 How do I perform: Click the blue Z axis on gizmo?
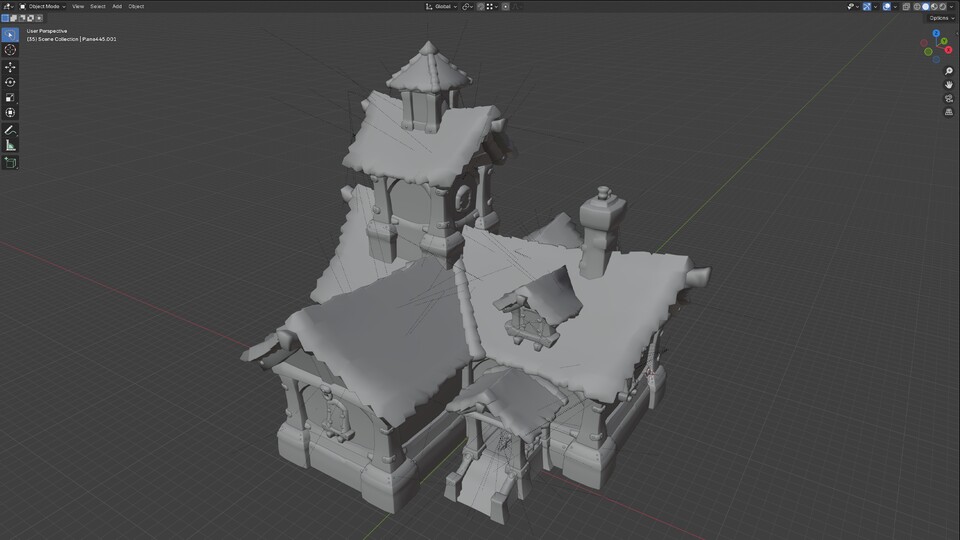tap(935, 33)
